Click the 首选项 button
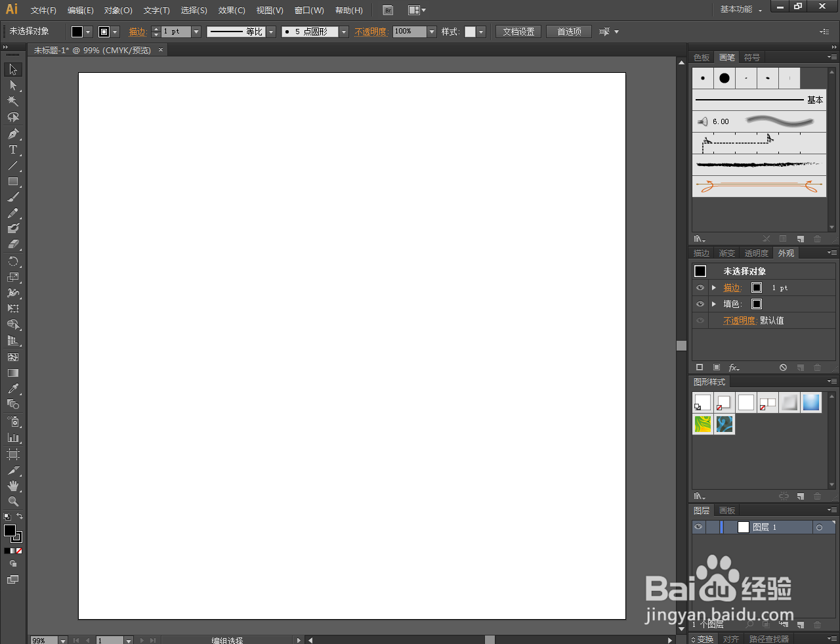 [x=569, y=32]
